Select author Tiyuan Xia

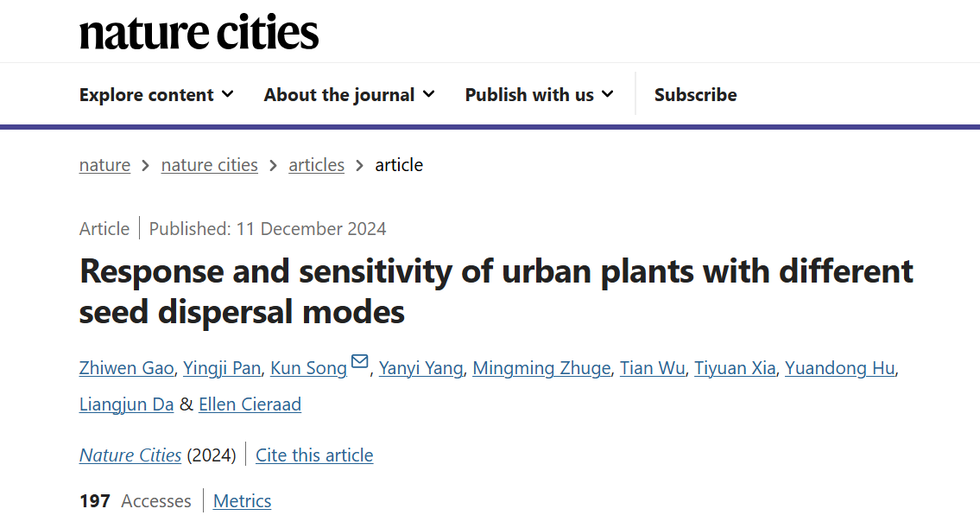(x=736, y=368)
